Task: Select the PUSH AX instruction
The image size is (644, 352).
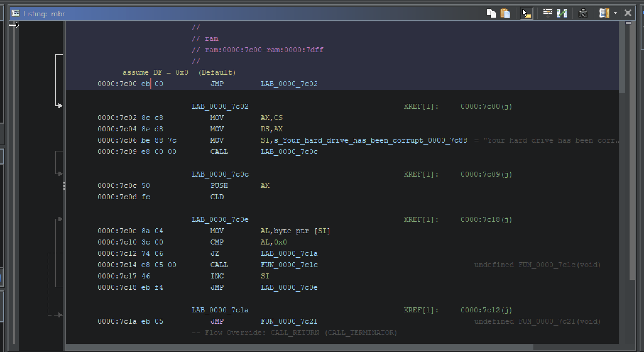Action: click(240, 185)
